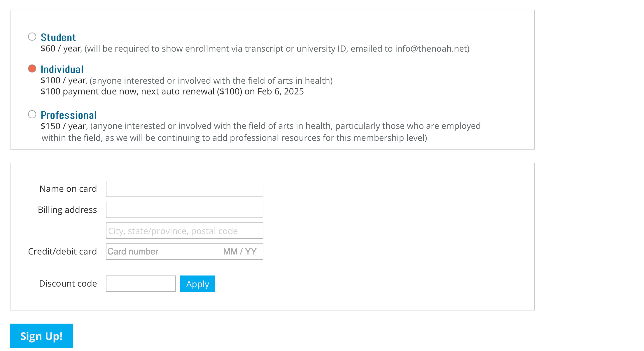Click the Card number field

coord(162,252)
